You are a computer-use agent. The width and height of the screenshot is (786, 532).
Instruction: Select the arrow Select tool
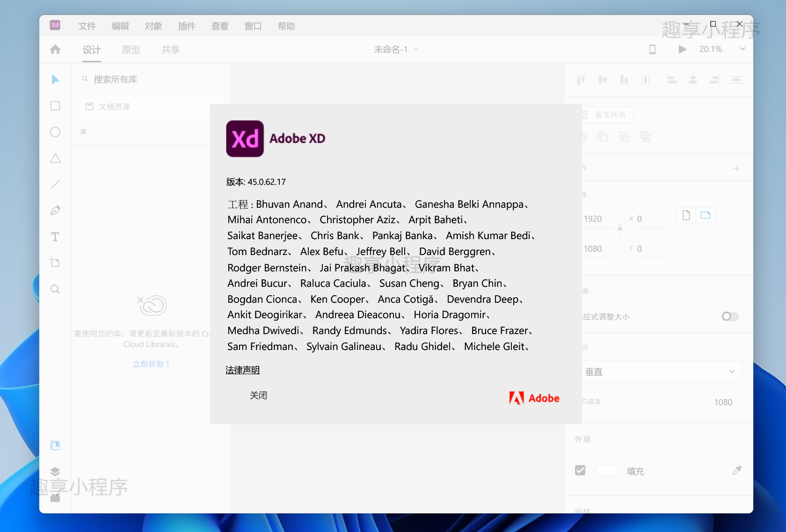click(55, 80)
